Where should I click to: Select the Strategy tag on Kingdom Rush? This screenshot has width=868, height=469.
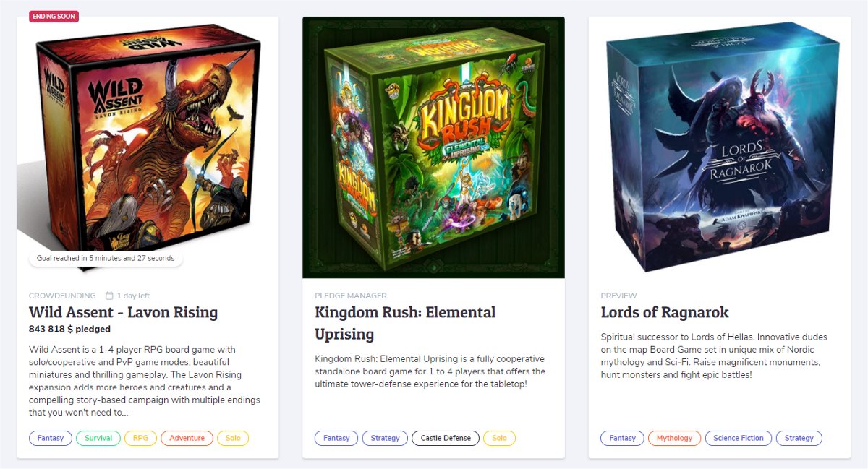coord(385,438)
